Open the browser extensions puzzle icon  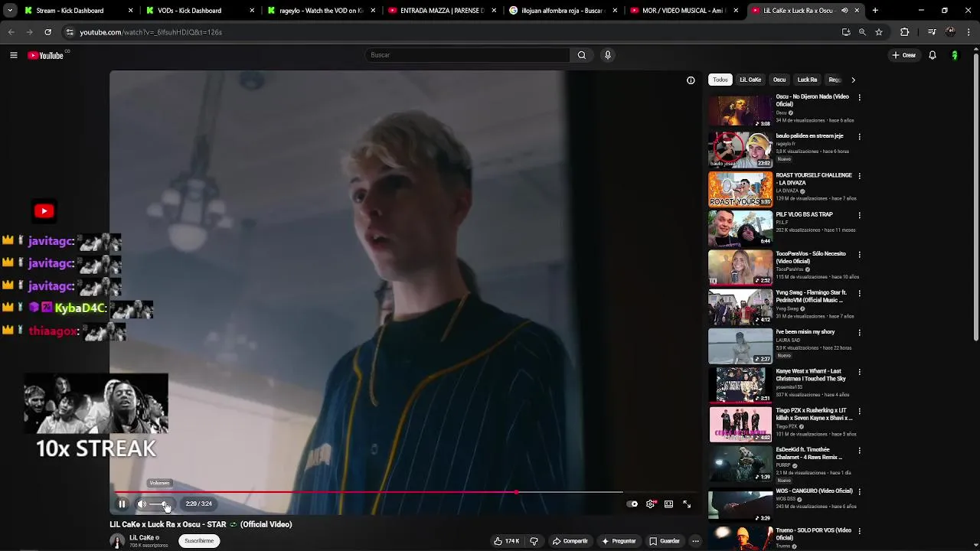905,32
